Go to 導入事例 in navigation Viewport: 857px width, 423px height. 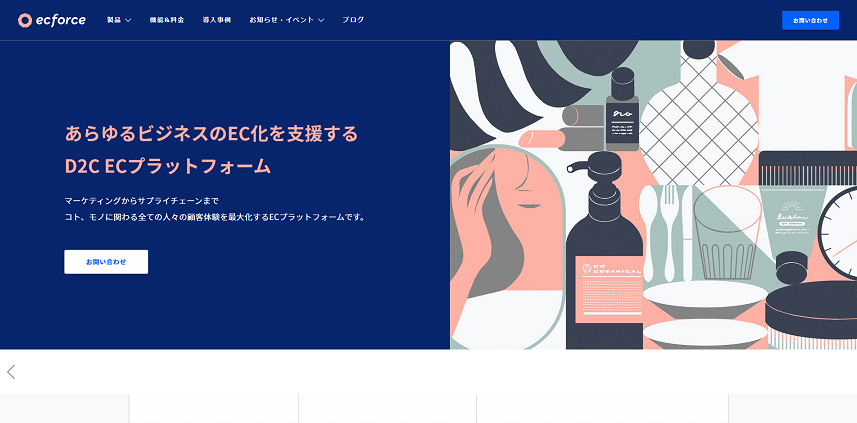(x=216, y=20)
